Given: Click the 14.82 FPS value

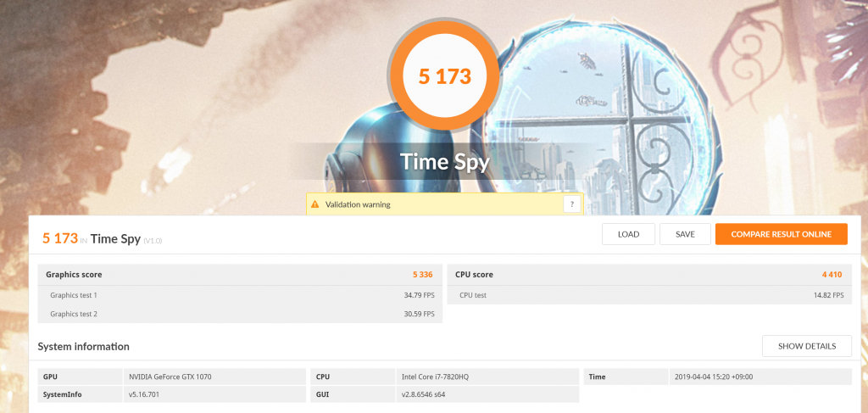Looking at the screenshot, I should click(x=829, y=295).
